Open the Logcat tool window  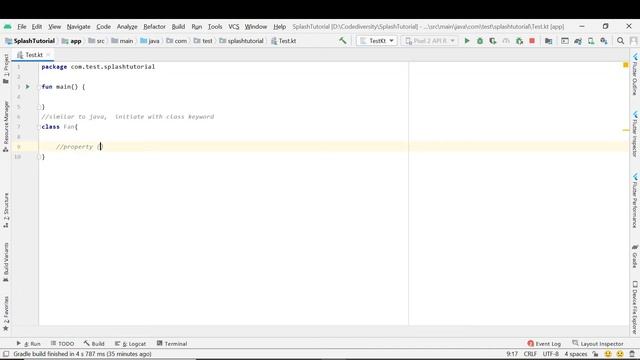130,344
